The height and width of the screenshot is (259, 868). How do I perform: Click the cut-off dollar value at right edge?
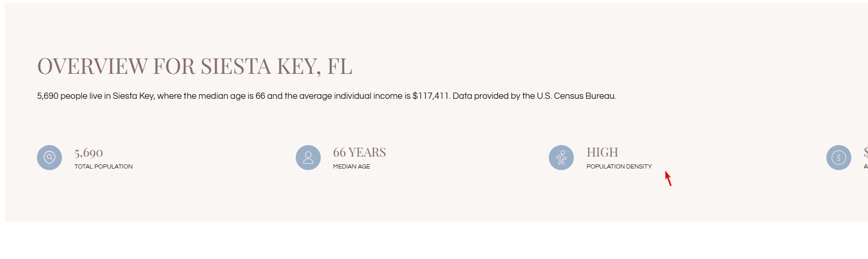(x=865, y=152)
